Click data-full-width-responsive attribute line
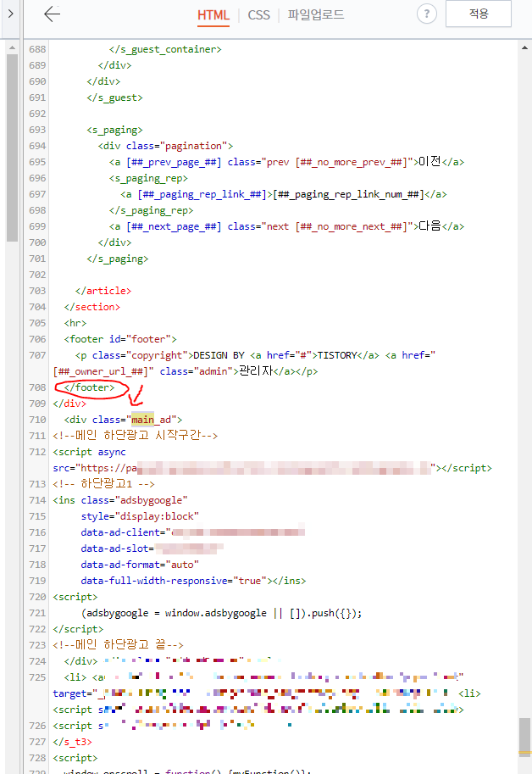This screenshot has width=532, height=774. [x=193, y=581]
